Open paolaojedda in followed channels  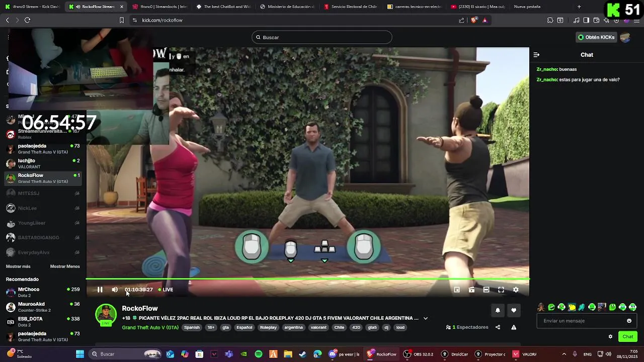43,149
